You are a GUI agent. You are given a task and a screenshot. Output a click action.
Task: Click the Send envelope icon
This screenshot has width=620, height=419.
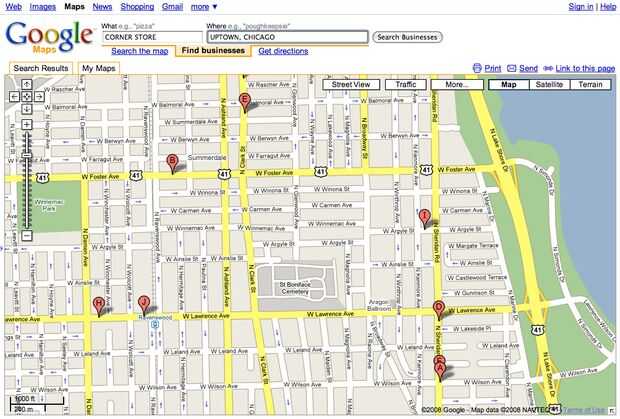512,68
